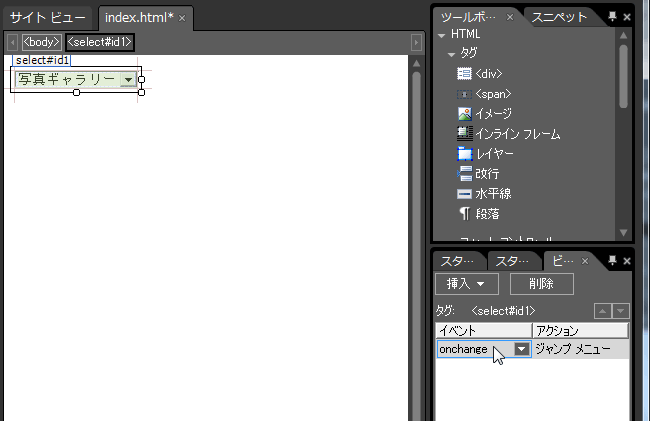Pin the behaviors panel
The width and height of the screenshot is (650, 421).
pos(612,260)
